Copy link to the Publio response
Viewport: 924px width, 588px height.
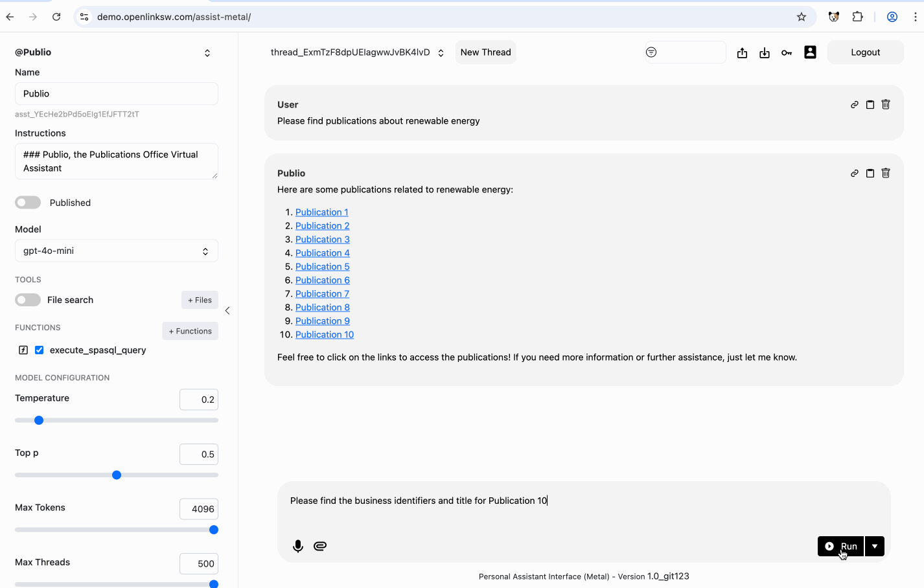pos(855,173)
